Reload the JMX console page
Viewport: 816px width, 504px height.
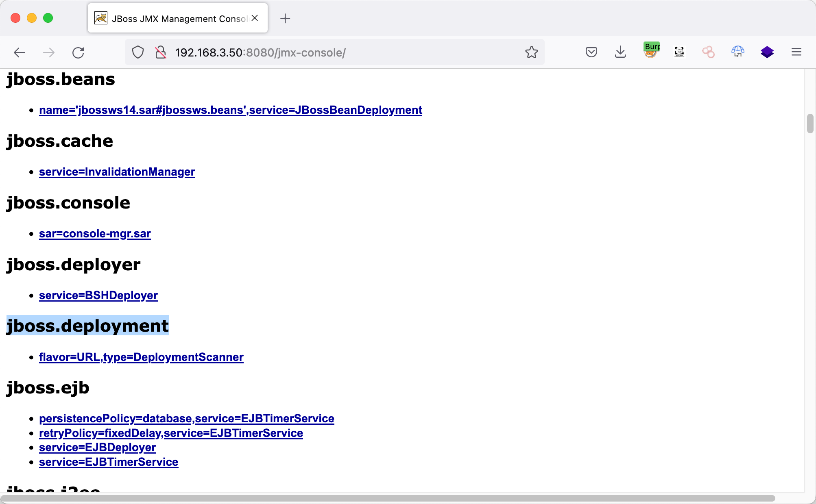click(78, 52)
